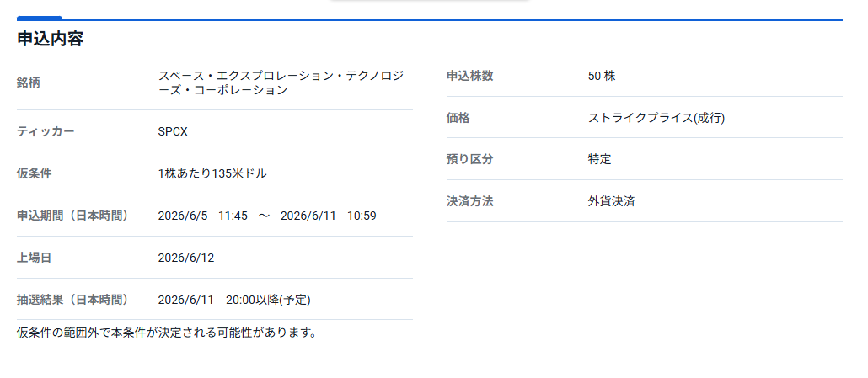Select the value 50 株
The height and width of the screenshot is (378, 868).
tap(602, 76)
